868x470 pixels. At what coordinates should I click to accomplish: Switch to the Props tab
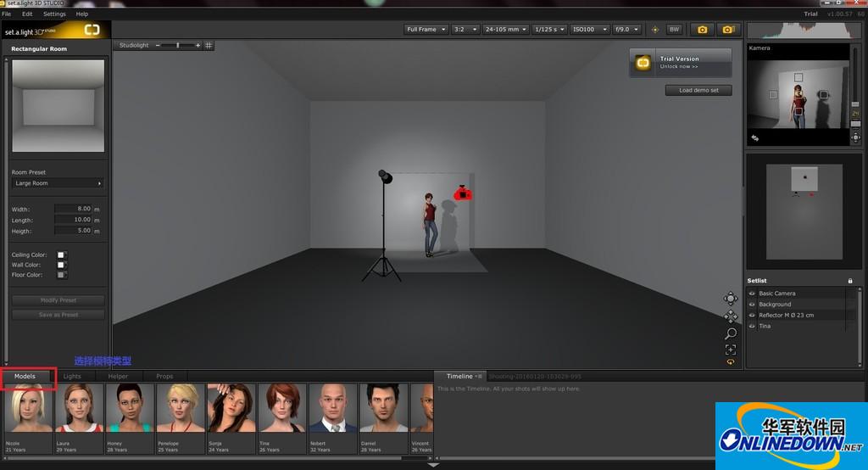164,377
